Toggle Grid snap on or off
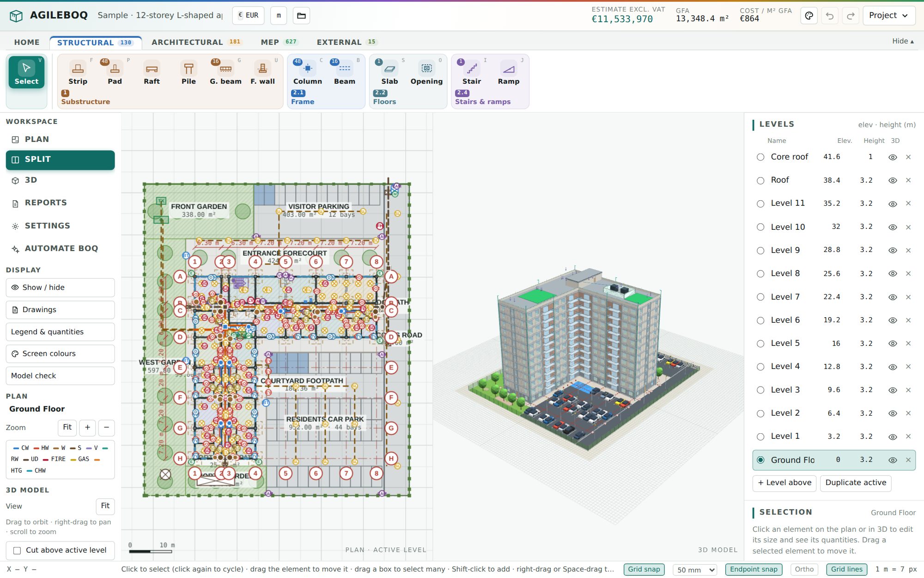Image resolution: width=924 pixels, height=578 pixels. pos(644,569)
